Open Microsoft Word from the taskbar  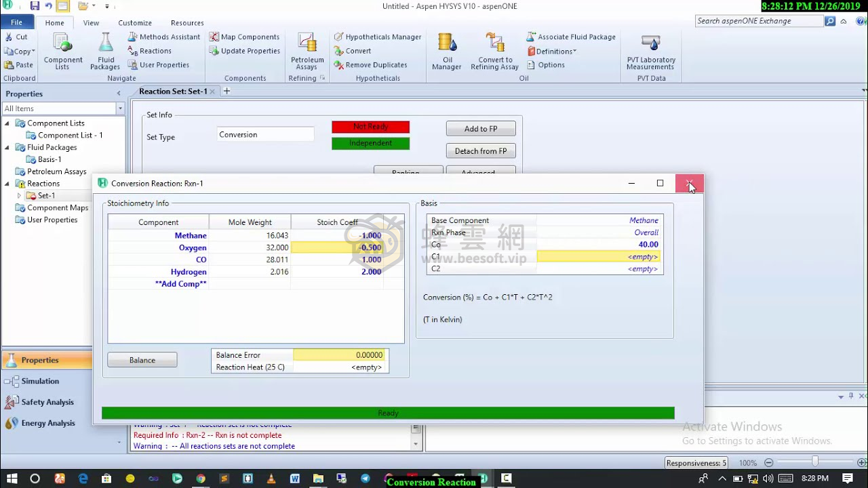pos(295,479)
